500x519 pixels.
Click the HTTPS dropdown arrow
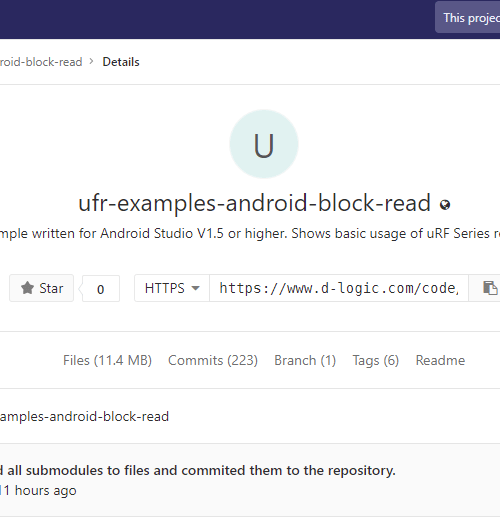196,288
